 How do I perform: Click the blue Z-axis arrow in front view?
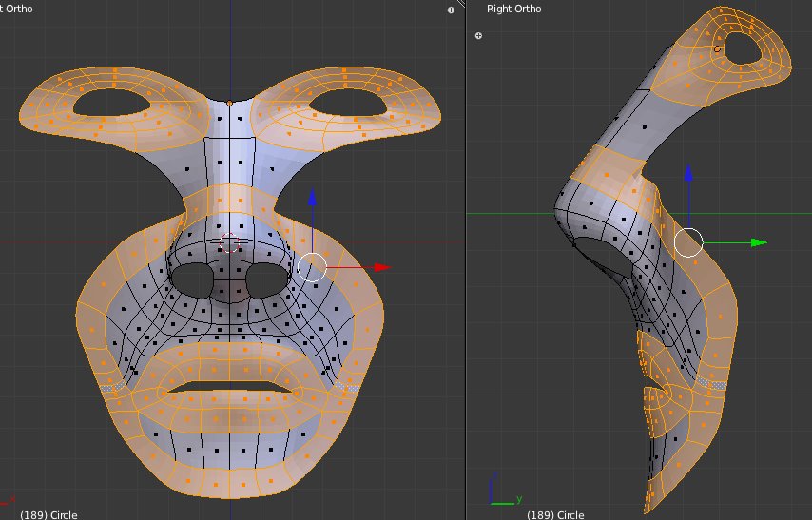312,200
